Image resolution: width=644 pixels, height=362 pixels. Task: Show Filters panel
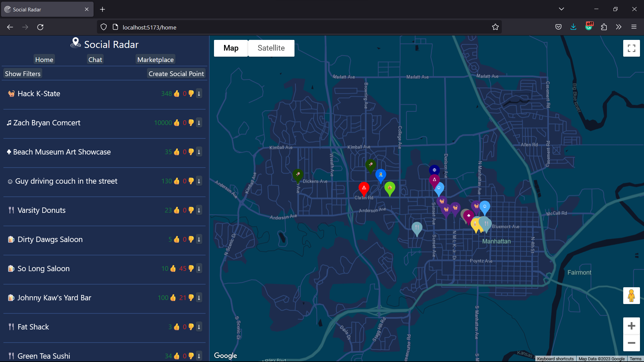23,74
